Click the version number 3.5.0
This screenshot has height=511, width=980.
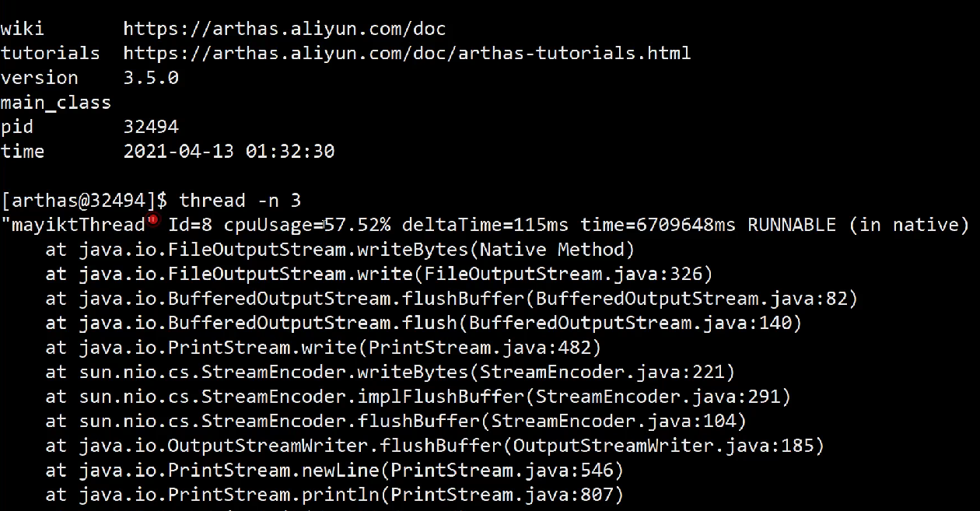pyautogui.click(x=151, y=78)
